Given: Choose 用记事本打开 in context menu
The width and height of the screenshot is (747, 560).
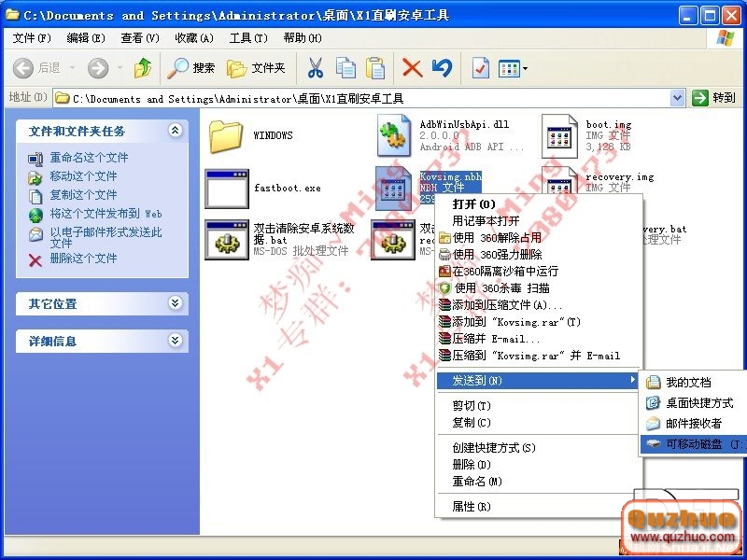Looking at the screenshot, I should click(539, 221).
